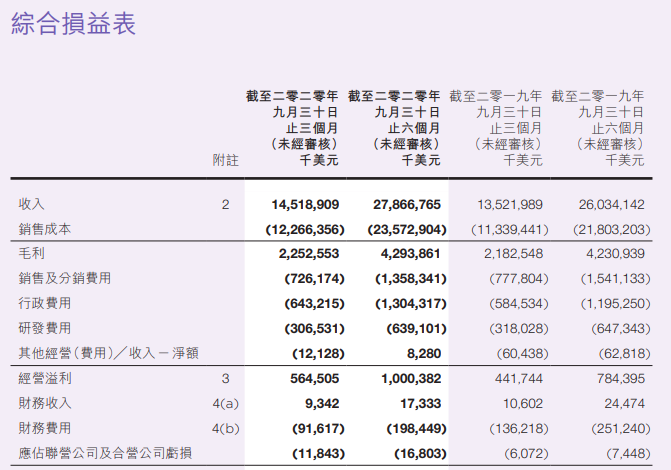Select operating profit value 1,000,382

tap(411, 379)
